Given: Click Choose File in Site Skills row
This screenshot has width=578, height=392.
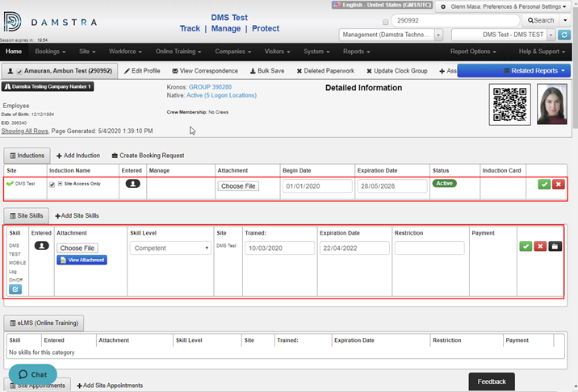Looking at the screenshot, I should (77, 248).
